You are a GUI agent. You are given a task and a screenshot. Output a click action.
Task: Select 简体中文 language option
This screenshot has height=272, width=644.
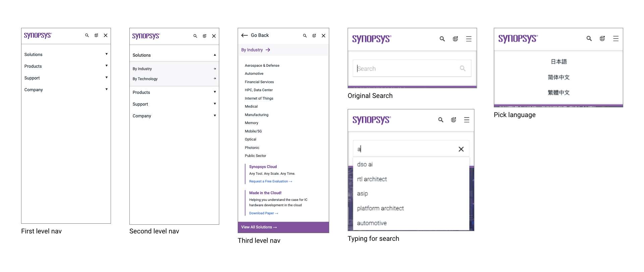click(x=559, y=77)
